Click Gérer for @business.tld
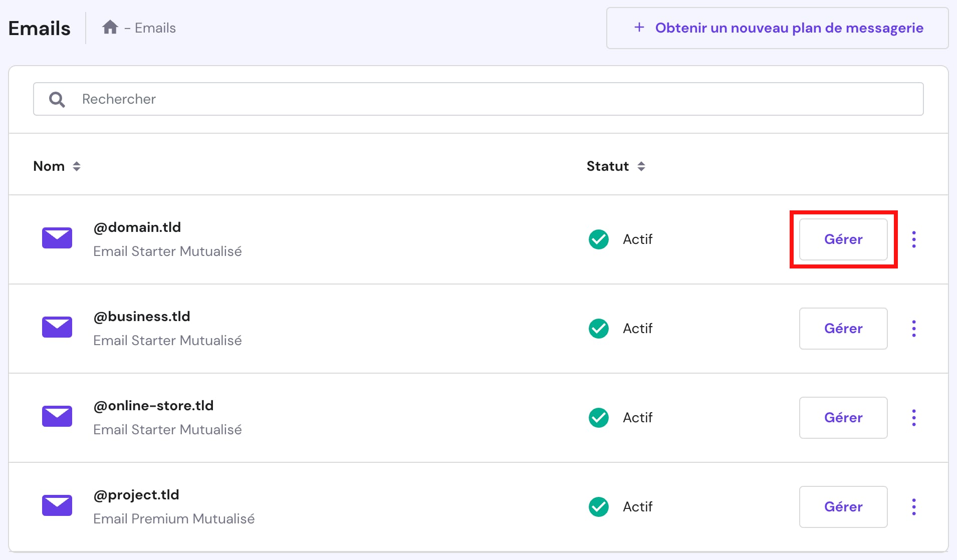Viewport: 957px width, 560px height. point(843,329)
